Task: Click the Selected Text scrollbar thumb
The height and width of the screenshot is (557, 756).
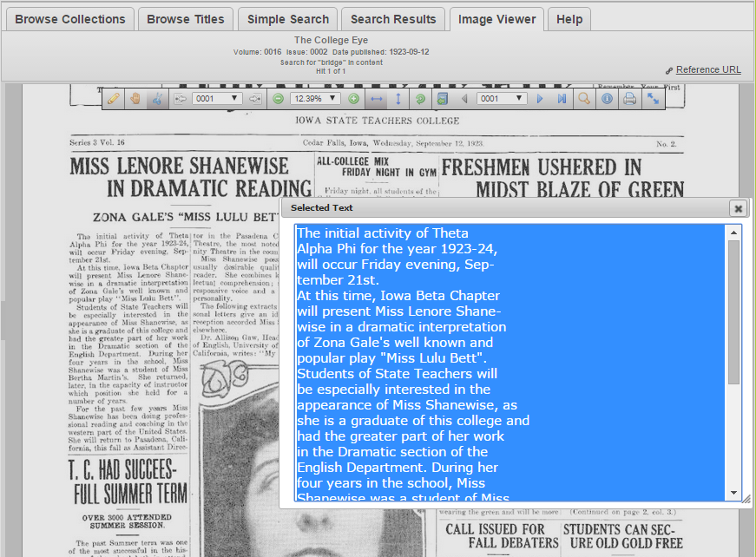Action: (733, 312)
